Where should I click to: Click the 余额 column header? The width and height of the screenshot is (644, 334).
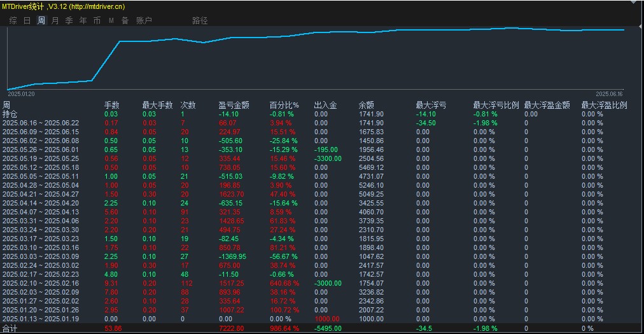[x=367, y=105]
